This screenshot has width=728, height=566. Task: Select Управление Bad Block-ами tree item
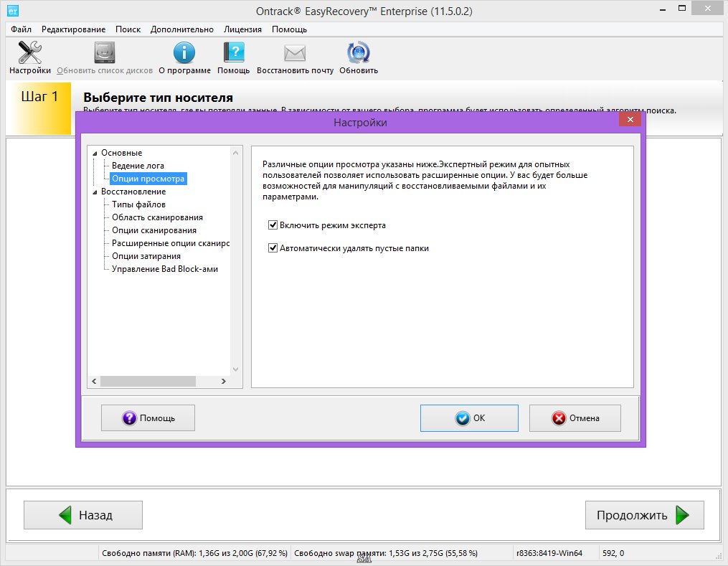click(164, 269)
